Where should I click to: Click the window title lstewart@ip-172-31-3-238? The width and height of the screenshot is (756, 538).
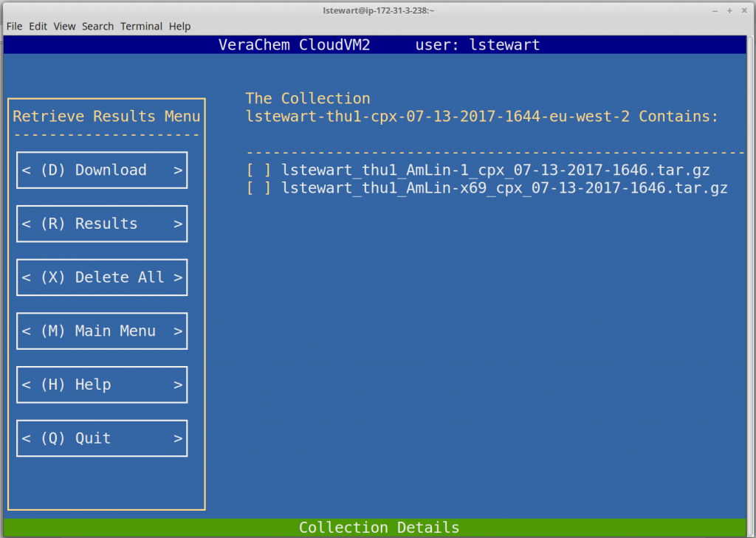(379, 10)
